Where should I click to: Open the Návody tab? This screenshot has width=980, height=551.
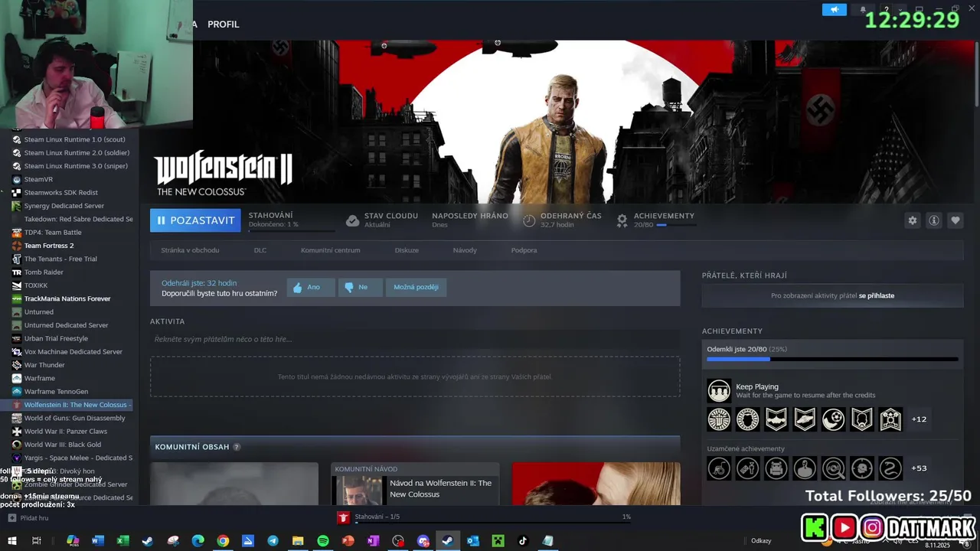465,250
